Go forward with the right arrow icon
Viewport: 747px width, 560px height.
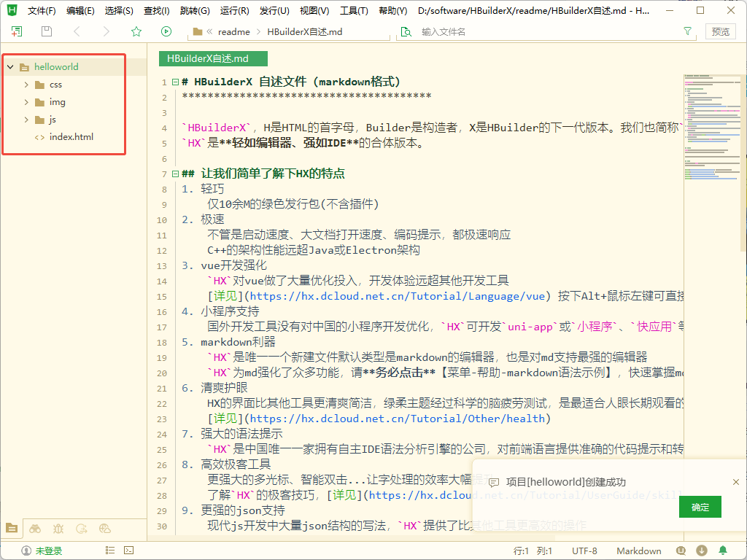[107, 31]
